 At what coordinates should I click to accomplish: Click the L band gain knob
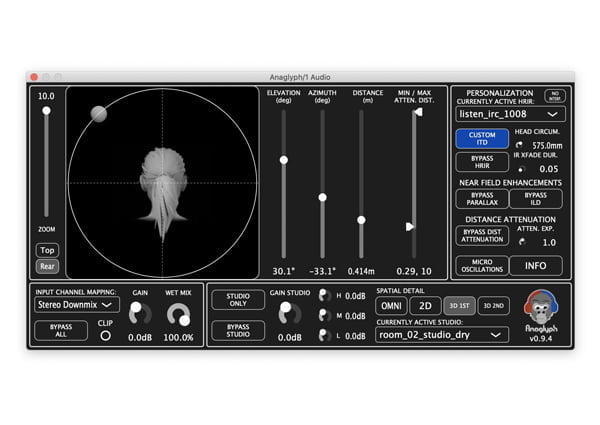(x=324, y=335)
